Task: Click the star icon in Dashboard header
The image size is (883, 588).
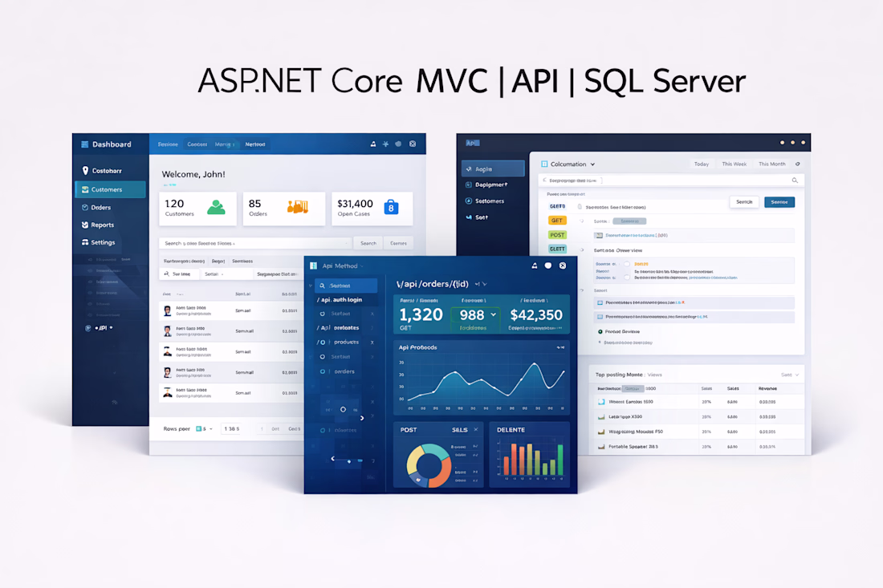Action: [x=386, y=144]
